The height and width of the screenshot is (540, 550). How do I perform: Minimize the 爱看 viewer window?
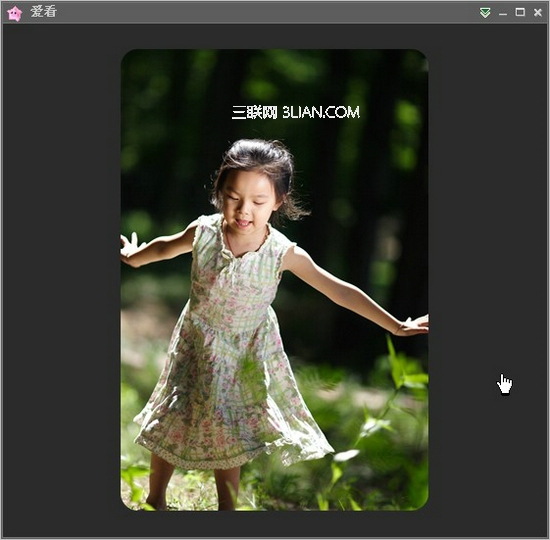tap(503, 14)
